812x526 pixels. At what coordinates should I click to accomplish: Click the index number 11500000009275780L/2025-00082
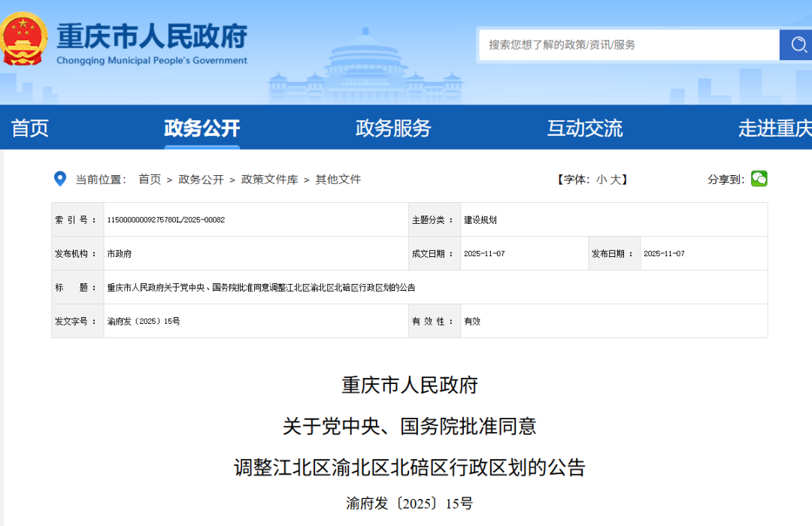pyautogui.click(x=166, y=220)
